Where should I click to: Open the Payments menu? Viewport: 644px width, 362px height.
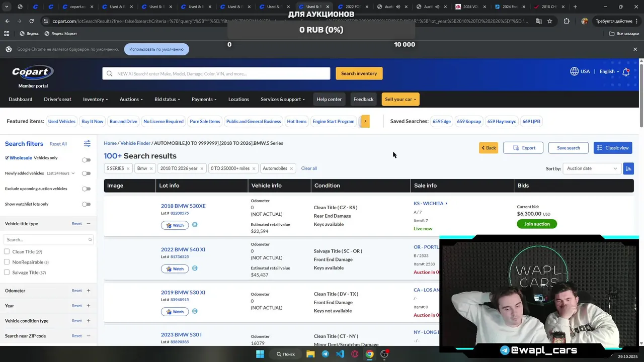click(204, 99)
